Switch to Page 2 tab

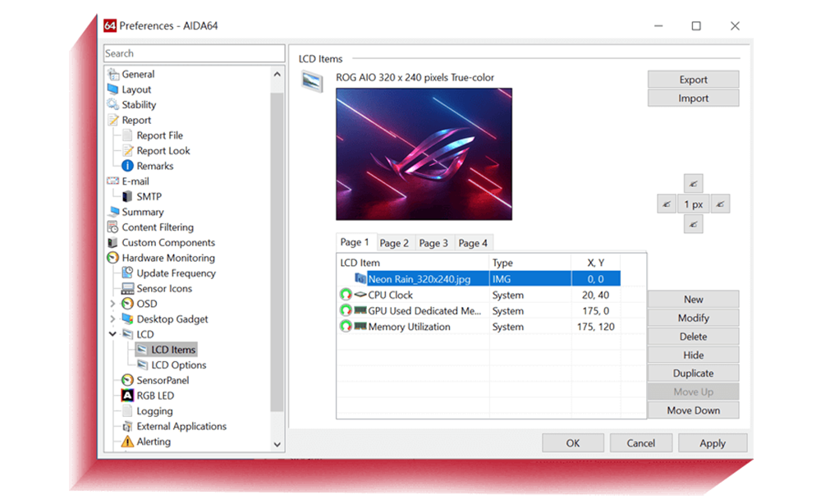(x=394, y=243)
